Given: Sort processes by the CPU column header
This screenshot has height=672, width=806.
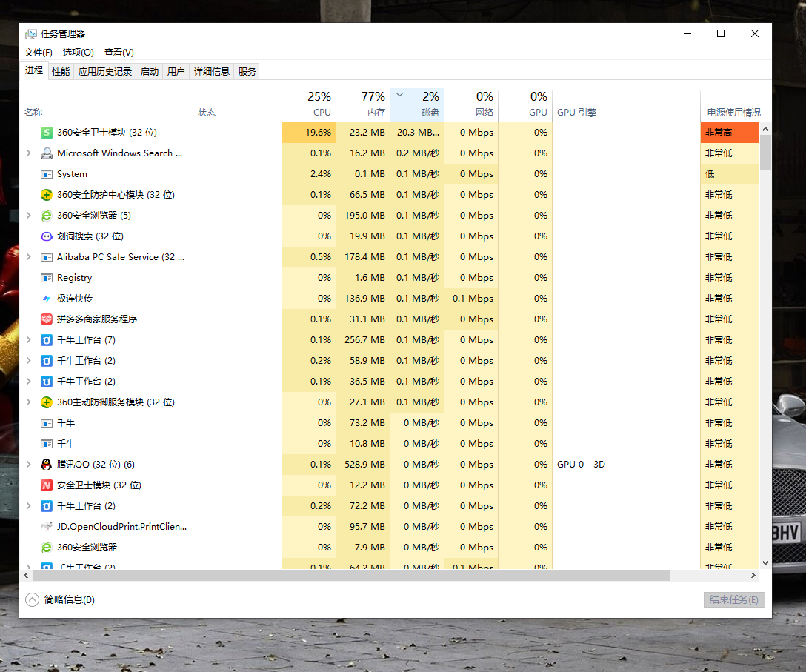Looking at the screenshot, I should pos(309,105).
